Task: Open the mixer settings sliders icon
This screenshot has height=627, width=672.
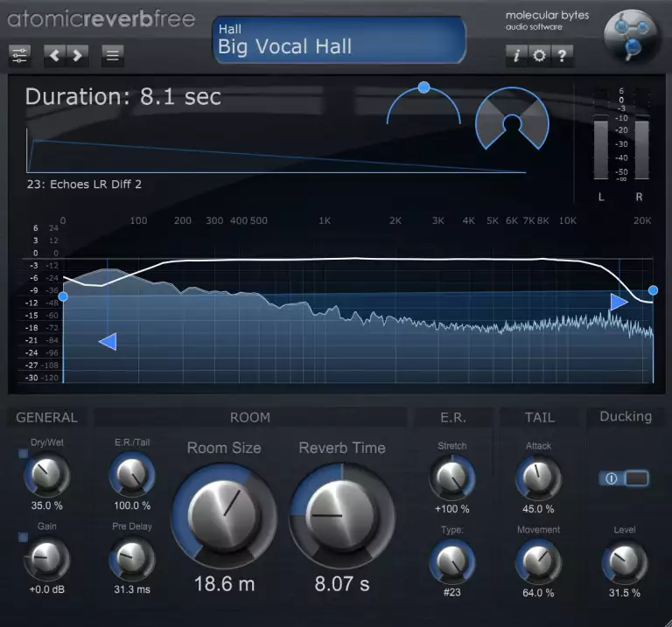Action: click(x=19, y=56)
